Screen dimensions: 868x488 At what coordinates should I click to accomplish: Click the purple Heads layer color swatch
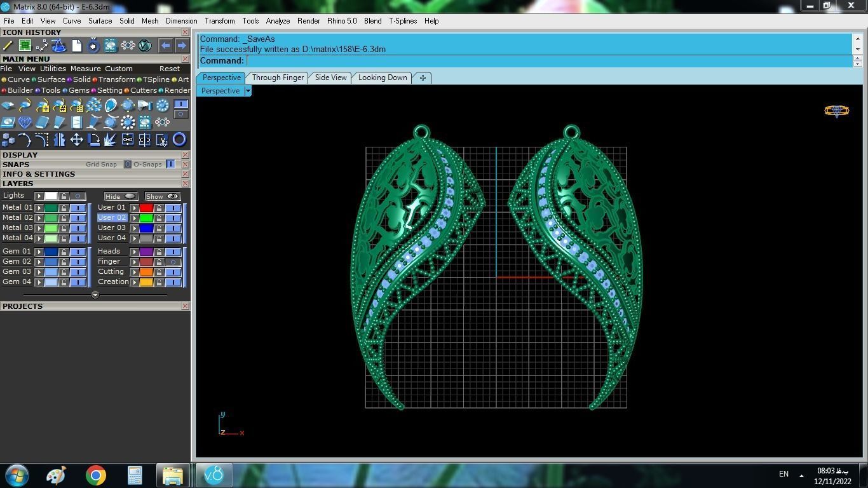click(x=146, y=252)
